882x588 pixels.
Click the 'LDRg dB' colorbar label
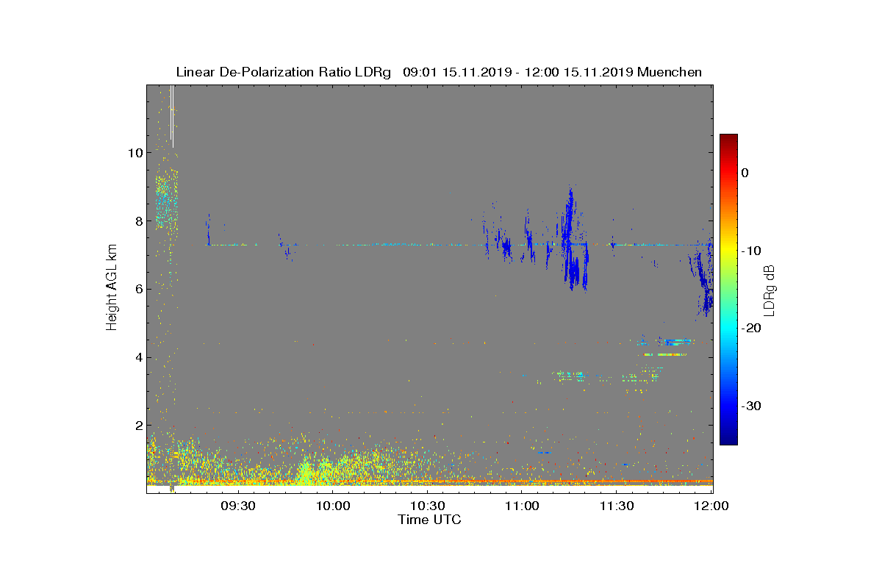[769, 290]
